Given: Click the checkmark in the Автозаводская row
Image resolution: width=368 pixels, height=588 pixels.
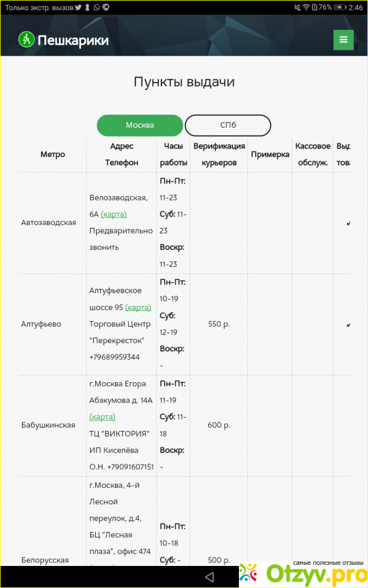Looking at the screenshot, I should click(348, 223).
